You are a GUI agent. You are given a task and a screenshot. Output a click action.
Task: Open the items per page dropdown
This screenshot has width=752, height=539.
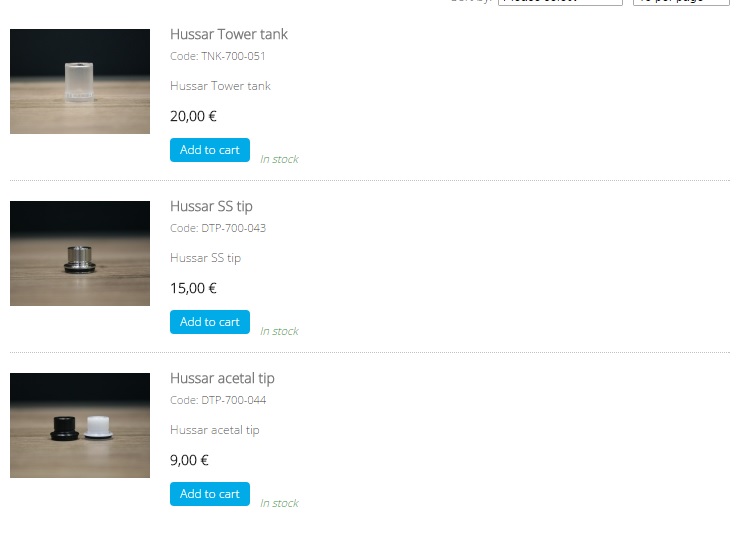pyautogui.click(x=682, y=2)
